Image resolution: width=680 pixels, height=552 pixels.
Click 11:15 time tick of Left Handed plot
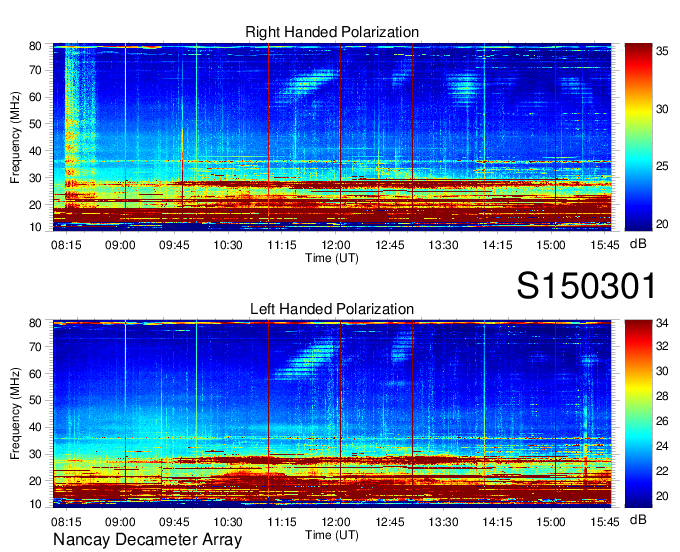tap(282, 522)
